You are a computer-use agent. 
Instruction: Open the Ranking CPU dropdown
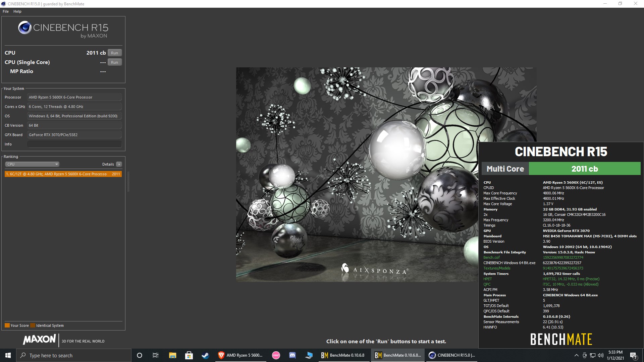coord(32,164)
